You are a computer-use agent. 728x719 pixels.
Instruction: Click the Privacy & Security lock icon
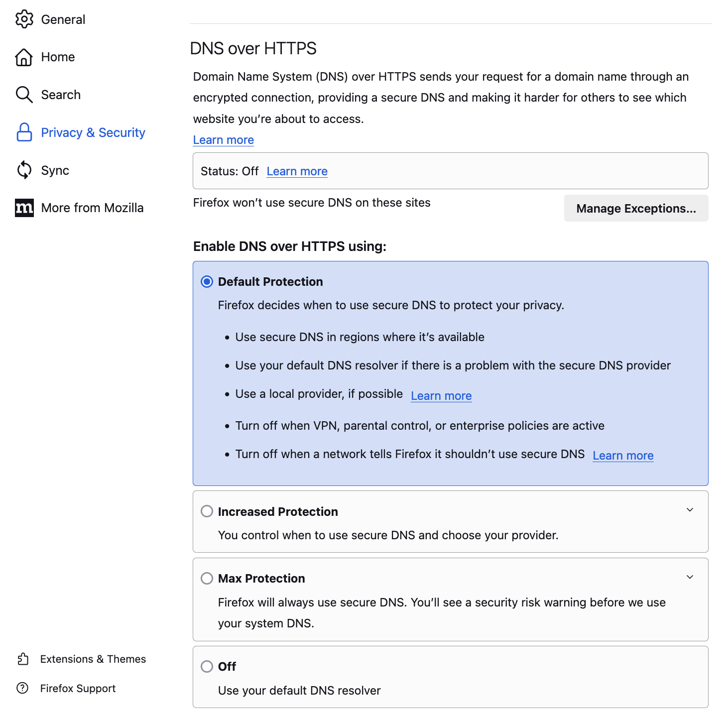(24, 132)
